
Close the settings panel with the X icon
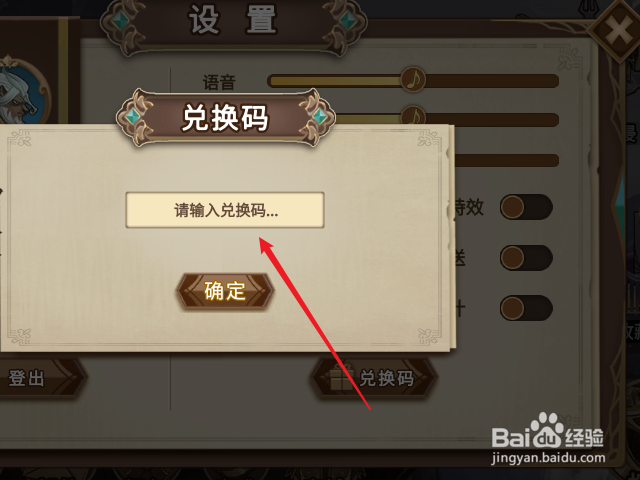[x=619, y=31]
